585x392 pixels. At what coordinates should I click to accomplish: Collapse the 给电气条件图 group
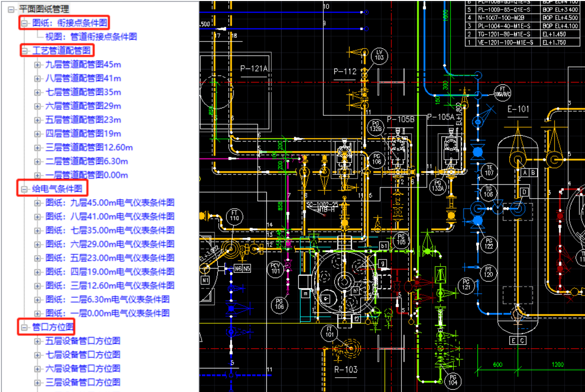(x=24, y=189)
